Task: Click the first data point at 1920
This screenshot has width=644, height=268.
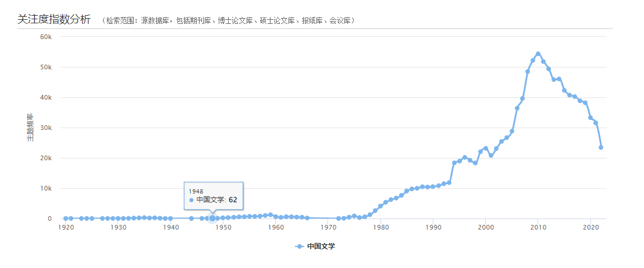Action: (x=66, y=218)
